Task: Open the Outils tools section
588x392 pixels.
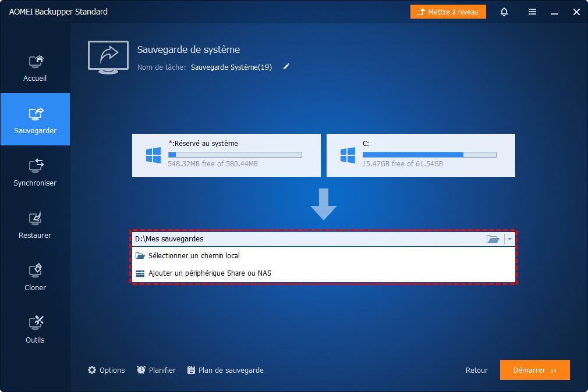Action: [36, 329]
